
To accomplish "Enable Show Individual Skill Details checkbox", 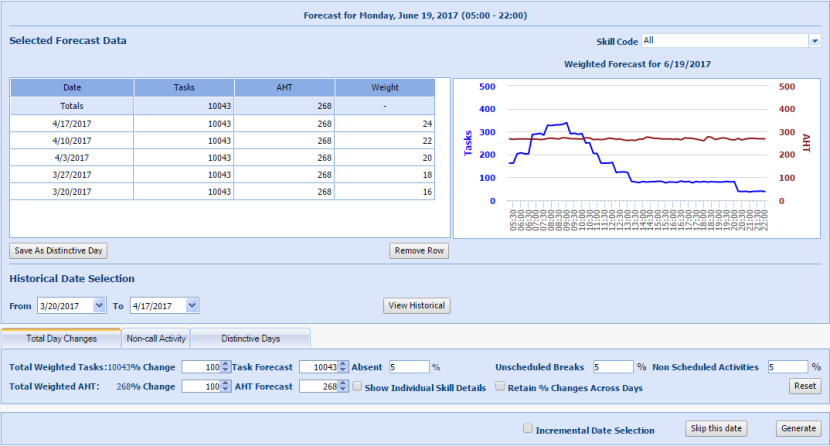I will click(358, 387).
